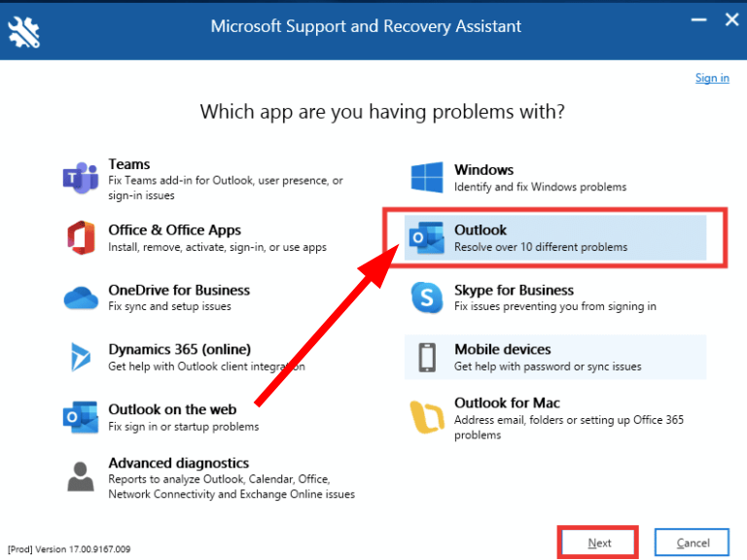The image size is (747, 560).
Task: Choose OneDrive for Business heading
Action: [x=179, y=290]
